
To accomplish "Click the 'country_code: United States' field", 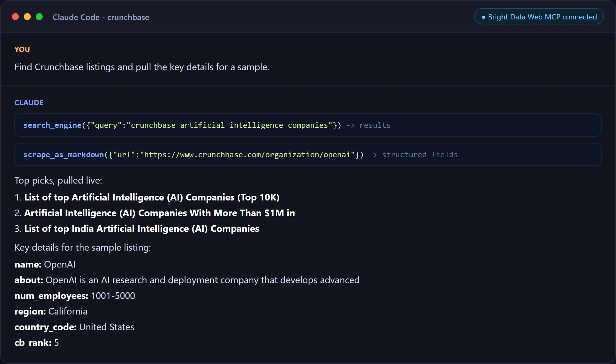I will [74, 327].
